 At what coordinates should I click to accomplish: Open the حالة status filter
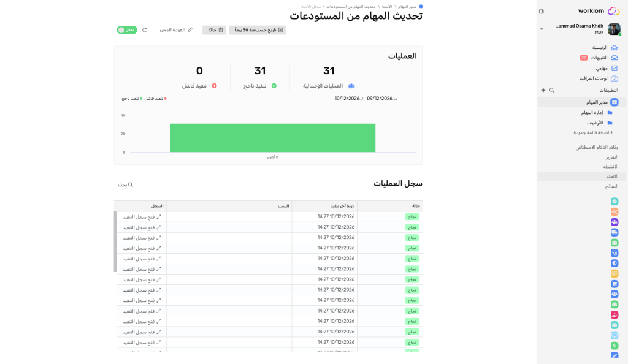pyautogui.click(x=214, y=30)
